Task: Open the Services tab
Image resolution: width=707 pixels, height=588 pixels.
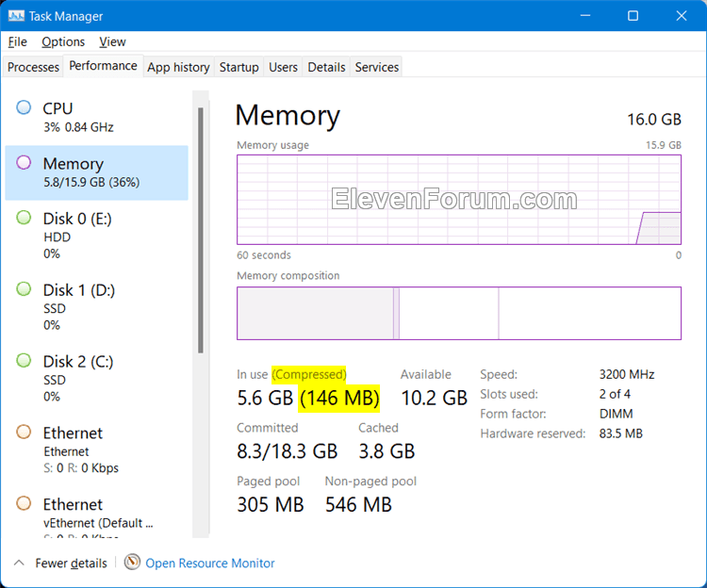Action: [377, 67]
